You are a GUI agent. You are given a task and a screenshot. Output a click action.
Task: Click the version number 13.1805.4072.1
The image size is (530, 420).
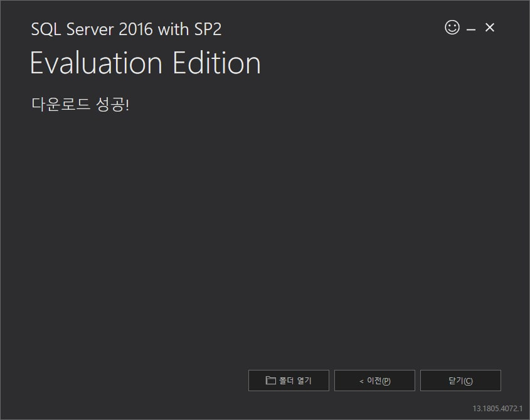497,408
